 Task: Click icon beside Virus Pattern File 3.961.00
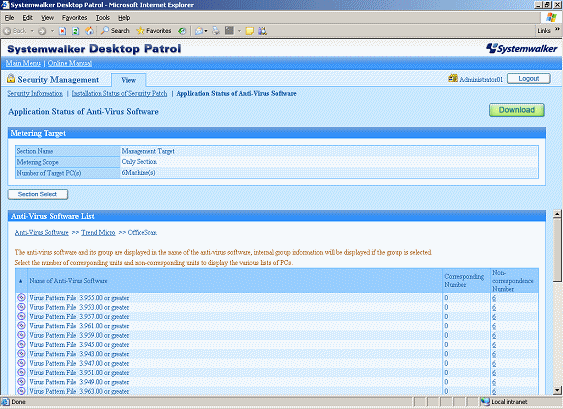(x=21, y=326)
